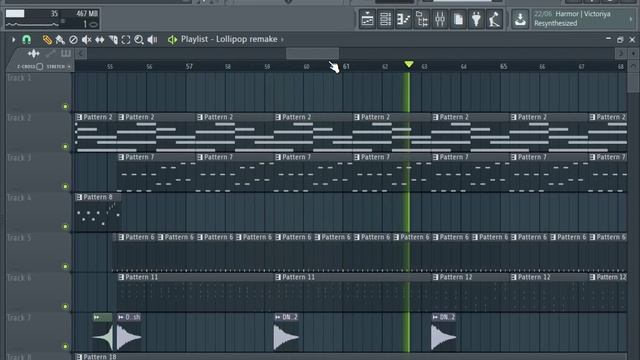
Task: Select the Slip tool
Action: click(x=100, y=40)
